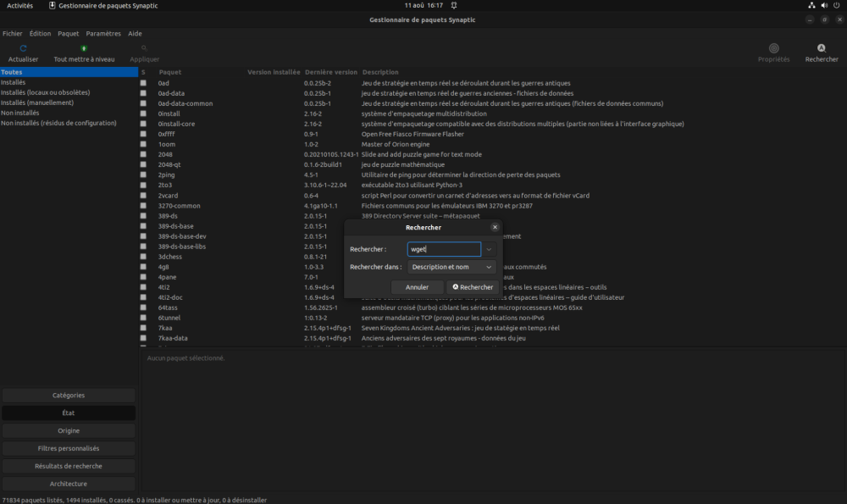This screenshot has height=504, width=847.
Task: Toggle the checkbox for package 7kaa
Action: point(144,328)
